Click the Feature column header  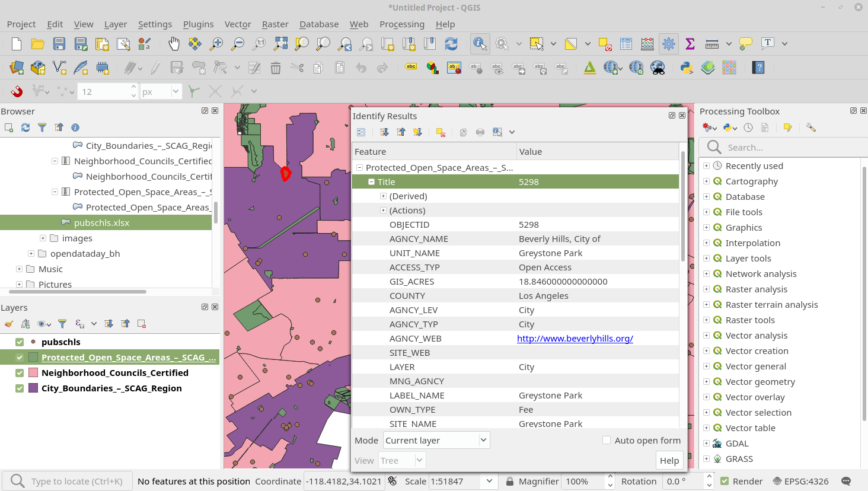tap(434, 151)
